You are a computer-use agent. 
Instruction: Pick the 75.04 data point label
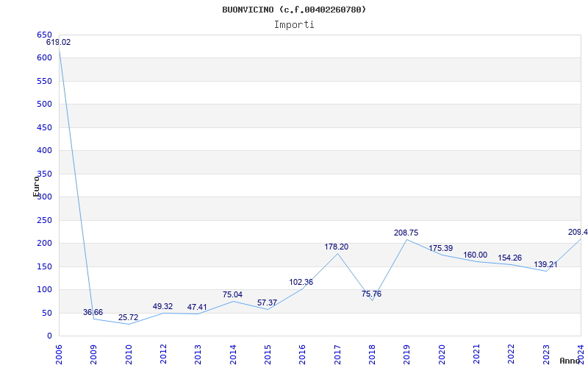tap(232, 295)
